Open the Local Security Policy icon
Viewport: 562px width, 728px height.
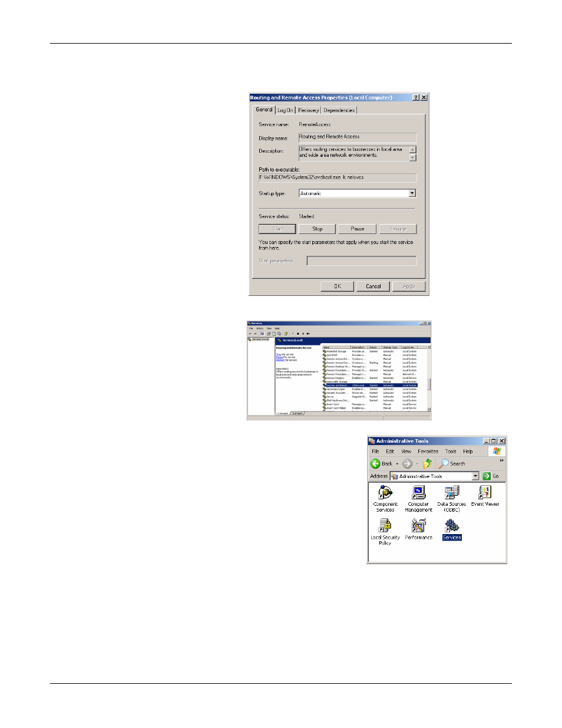pos(385,532)
